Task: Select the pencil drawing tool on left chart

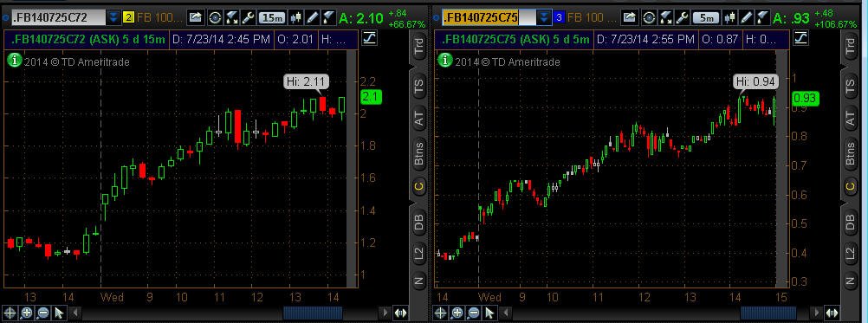Action: coord(314,17)
